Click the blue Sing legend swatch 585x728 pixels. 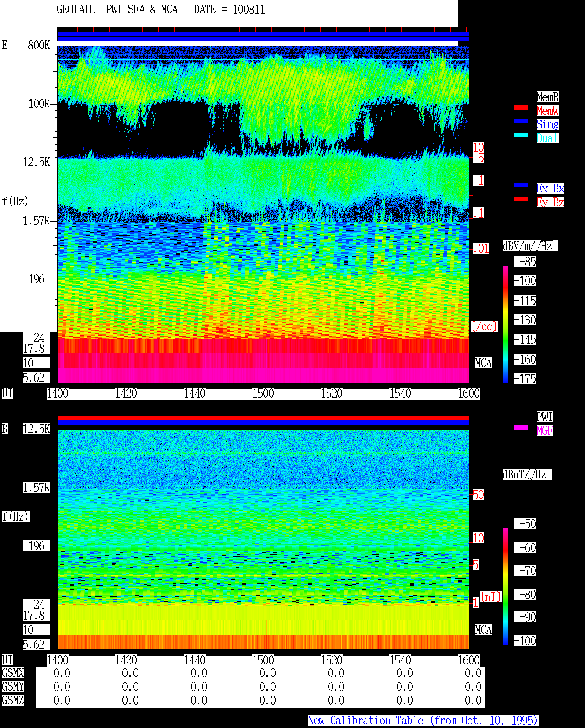click(x=521, y=121)
